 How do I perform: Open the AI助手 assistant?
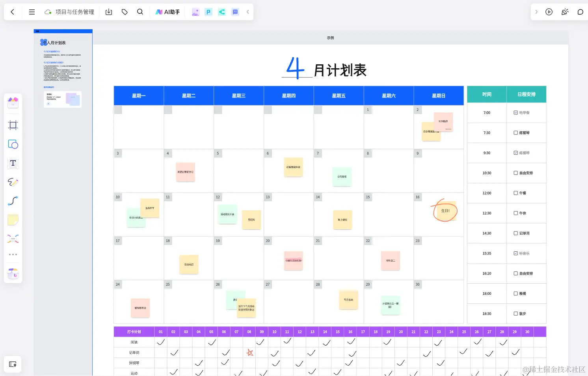(x=167, y=12)
